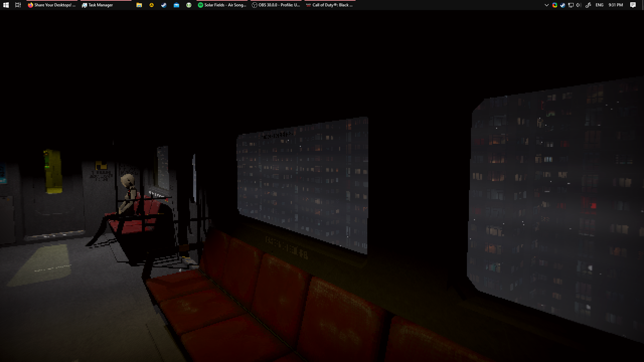Open the Windows Ink pen workspace icon
The image size is (644, 362).
click(588, 5)
